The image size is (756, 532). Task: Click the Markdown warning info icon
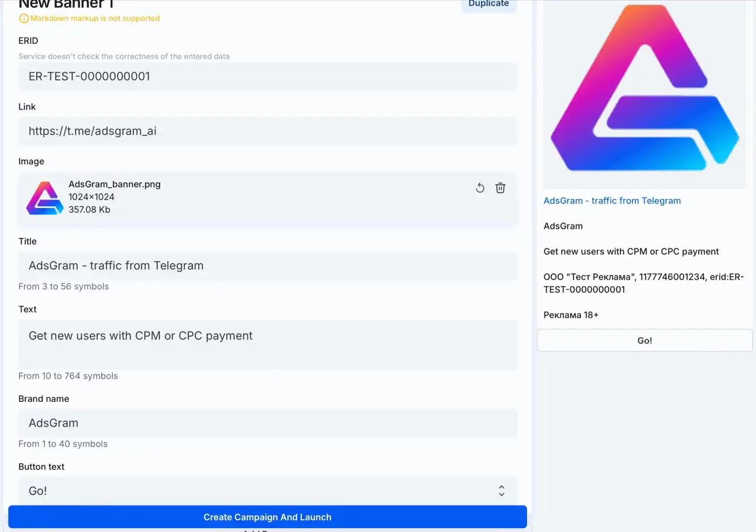click(24, 18)
